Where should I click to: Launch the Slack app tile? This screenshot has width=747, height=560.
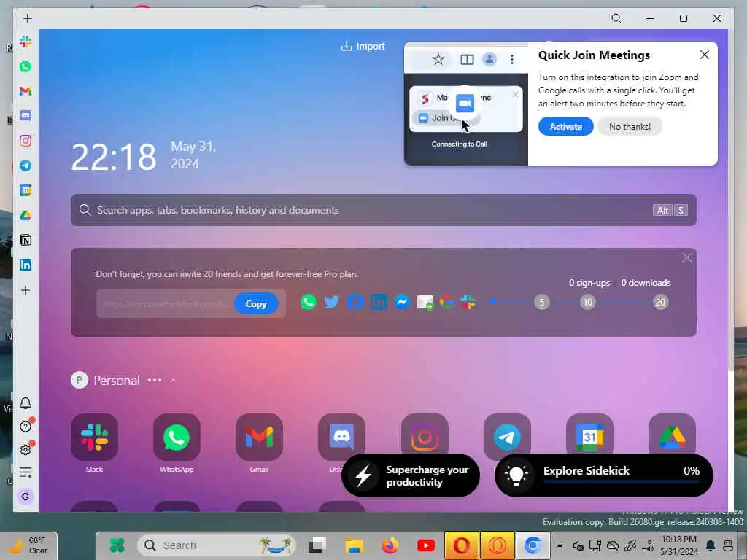pyautogui.click(x=94, y=437)
